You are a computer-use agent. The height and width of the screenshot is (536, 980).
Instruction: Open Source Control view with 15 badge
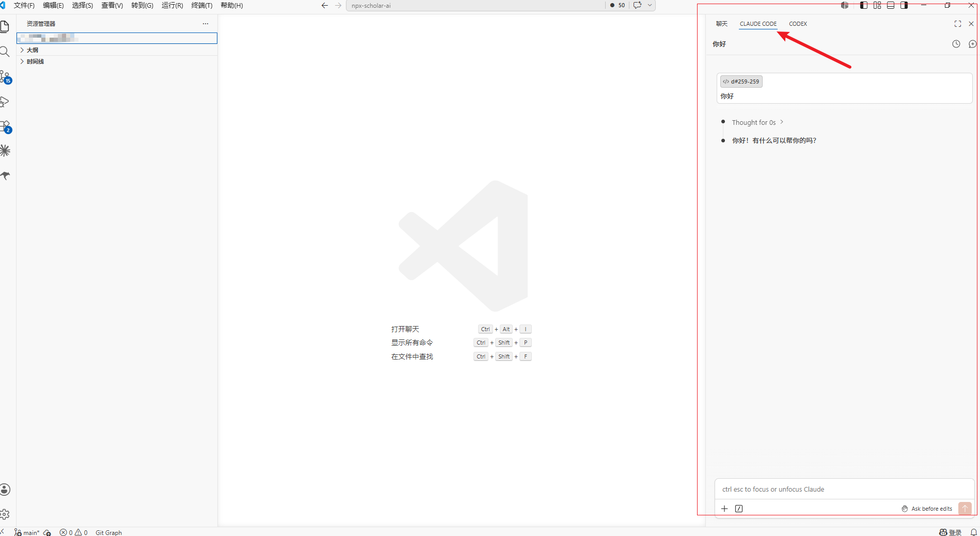5,77
